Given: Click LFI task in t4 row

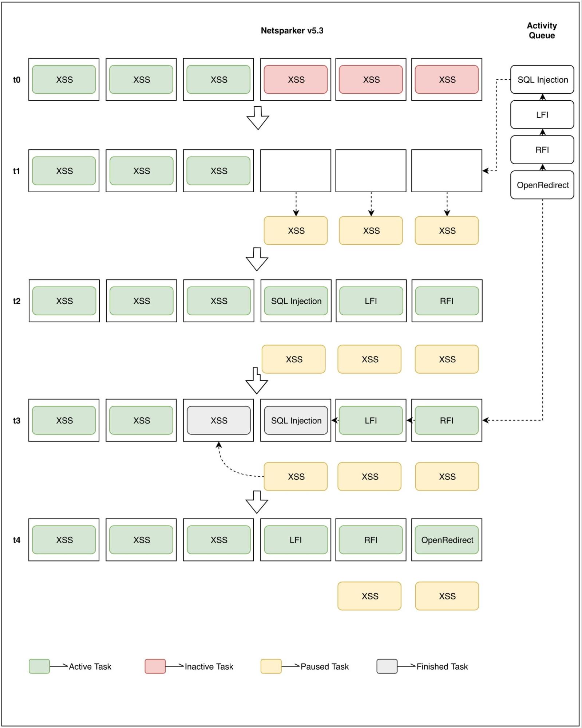Looking at the screenshot, I should (296, 540).
